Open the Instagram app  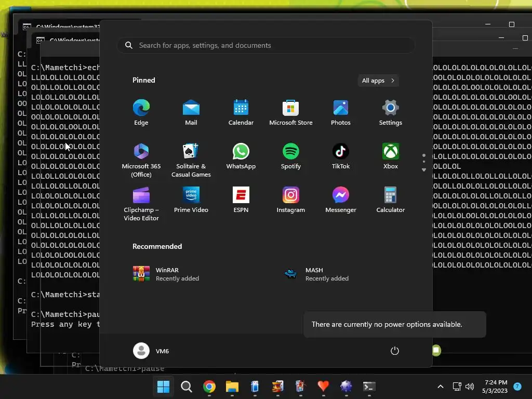pos(291,200)
